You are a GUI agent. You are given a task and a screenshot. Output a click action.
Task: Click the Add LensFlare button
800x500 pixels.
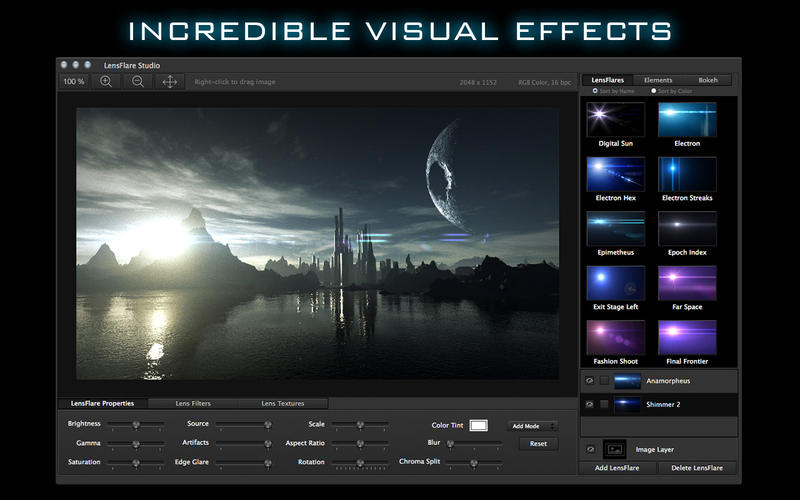619,468
